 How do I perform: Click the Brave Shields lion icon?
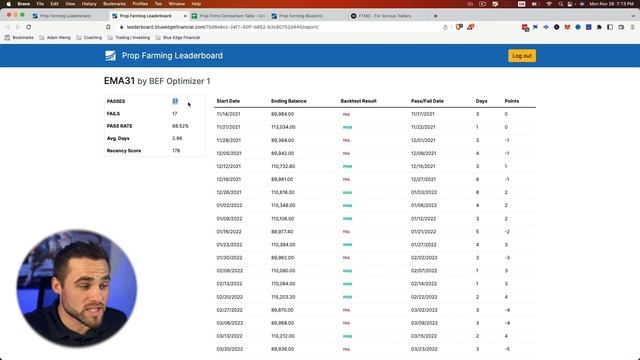(459, 27)
